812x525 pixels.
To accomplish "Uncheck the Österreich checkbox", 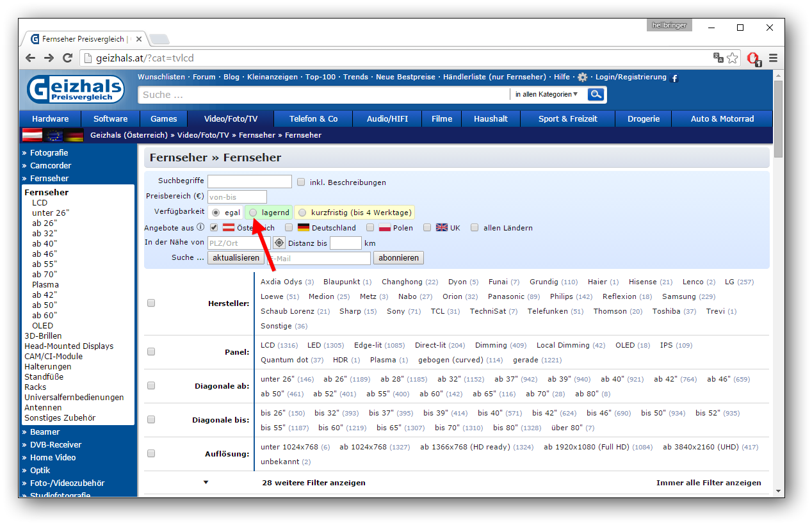I will [x=214, y=227].
